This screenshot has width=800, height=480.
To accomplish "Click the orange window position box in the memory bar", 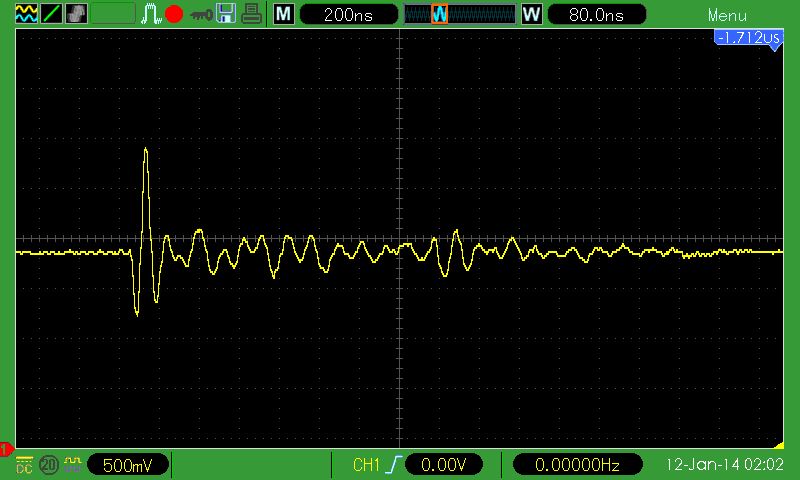I will 439,14.
